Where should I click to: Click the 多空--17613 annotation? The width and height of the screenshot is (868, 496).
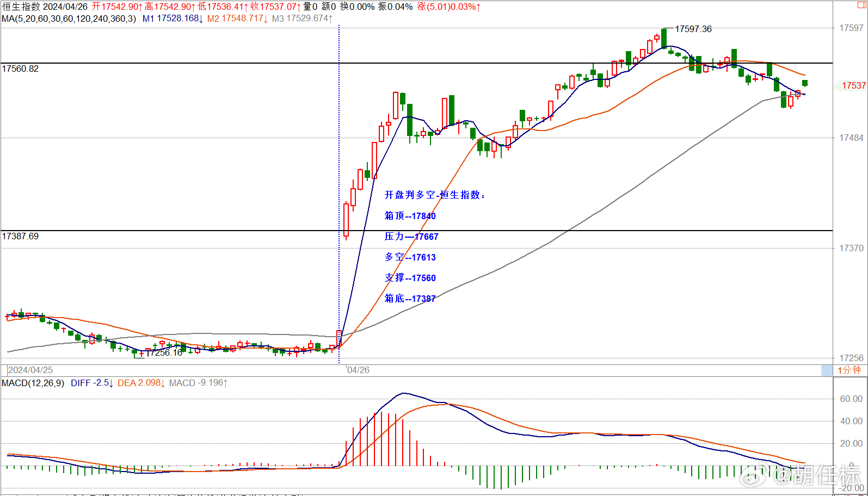410,257
